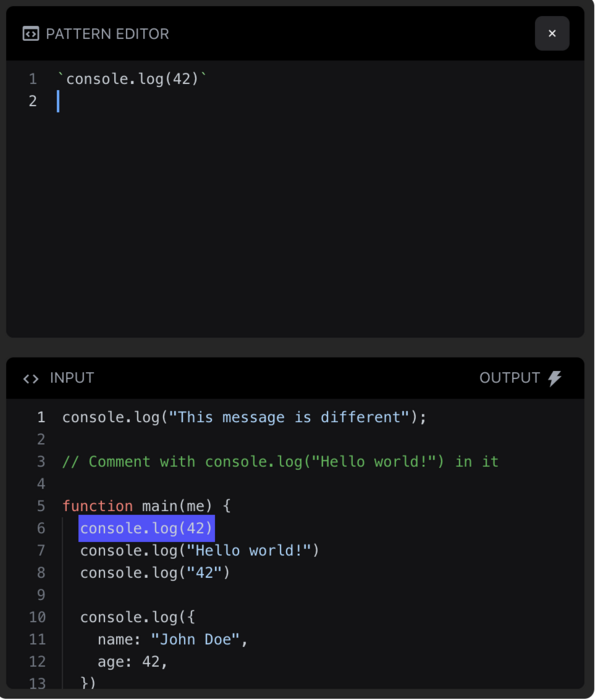
Task: Click line number 1 in pattern editor gutter
Action: pos(33,79)
